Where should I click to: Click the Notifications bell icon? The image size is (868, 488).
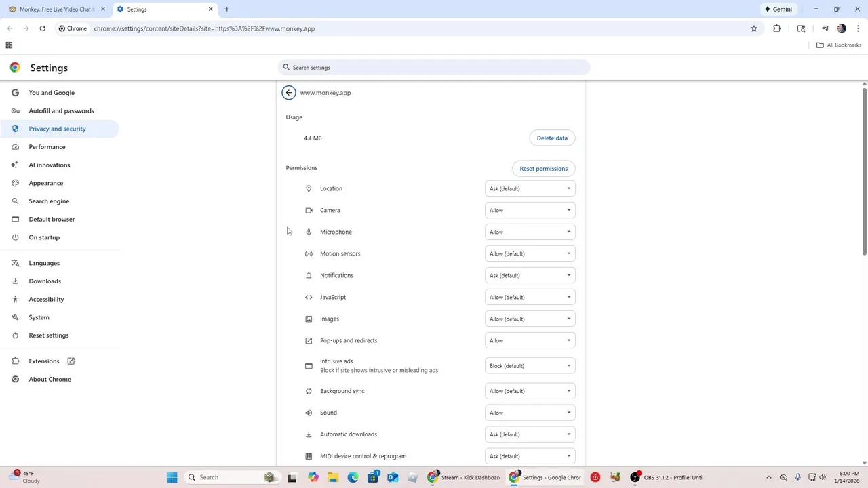[309, 275]
